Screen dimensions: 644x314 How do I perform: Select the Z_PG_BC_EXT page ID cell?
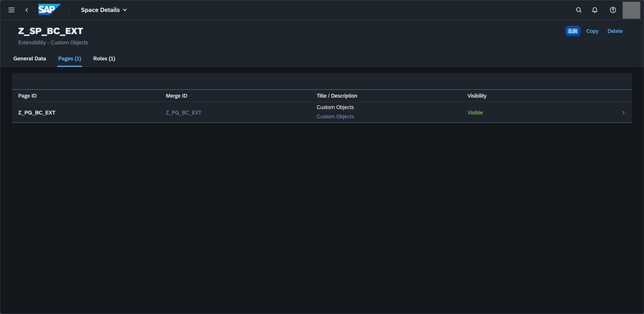[x=37, y=113]
